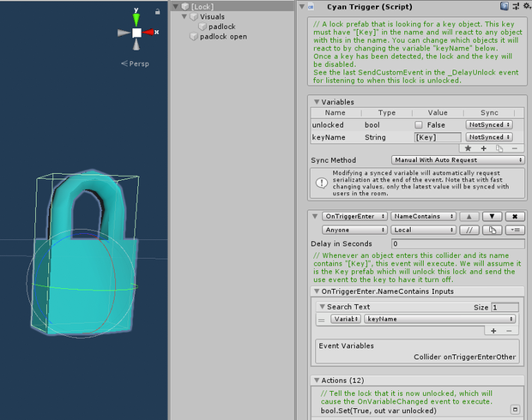The image size is (532, 420).
Task: Toggle Persp projection mode label
Action: (135, 63)
